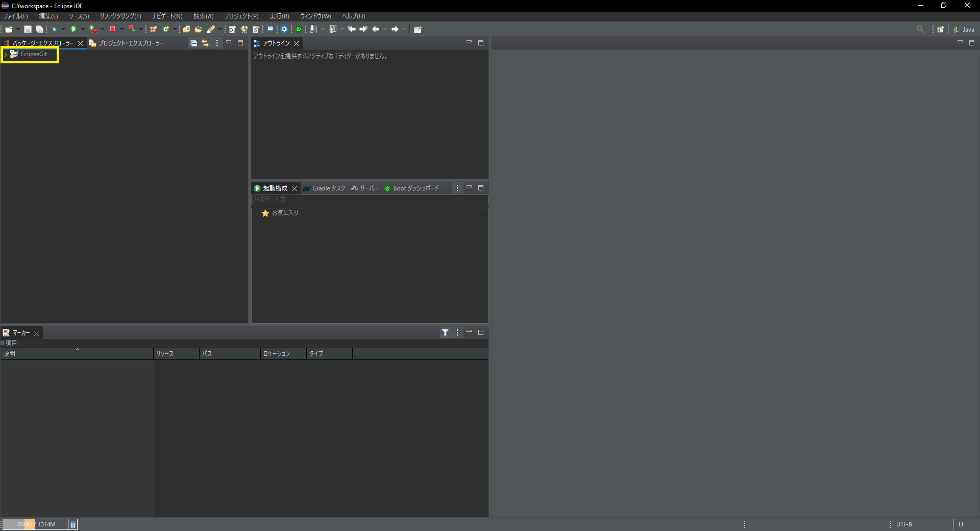Click the Search pen toolbar icon
Viewport: 980px width, 531px height.
click(x=211, y=29)
